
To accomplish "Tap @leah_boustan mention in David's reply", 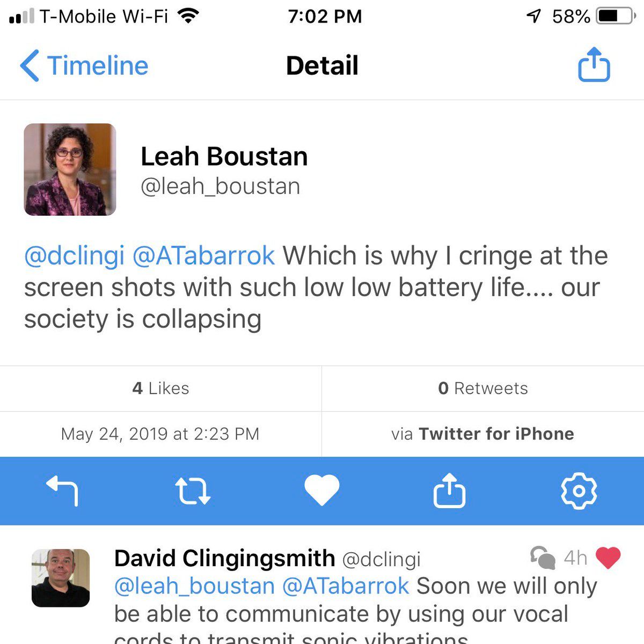I will [x=194, y=586].
